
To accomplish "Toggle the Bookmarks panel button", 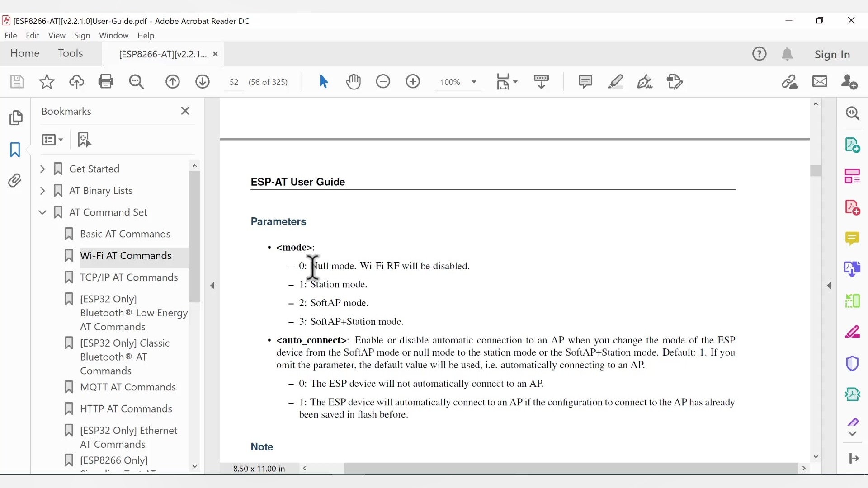I will pos(15,150).
